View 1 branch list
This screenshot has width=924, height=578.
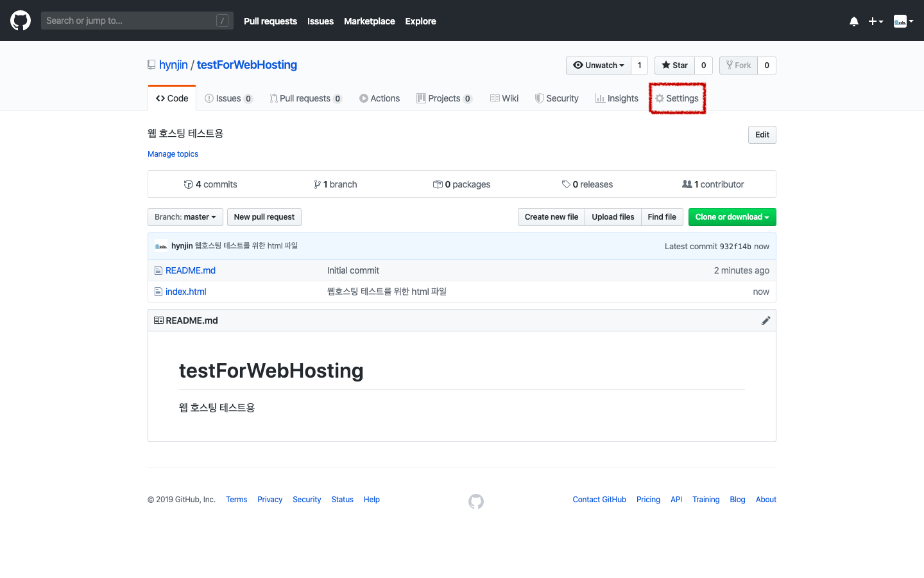[336, 184]
